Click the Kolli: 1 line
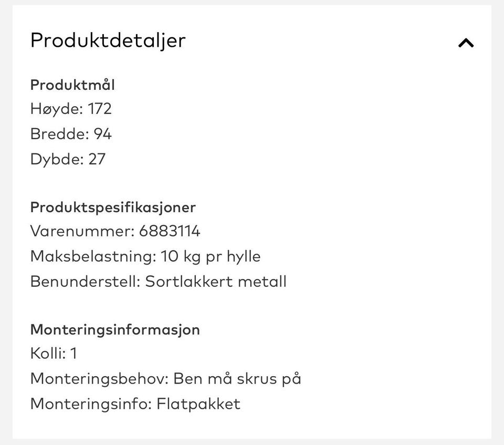 click(54, 354)
